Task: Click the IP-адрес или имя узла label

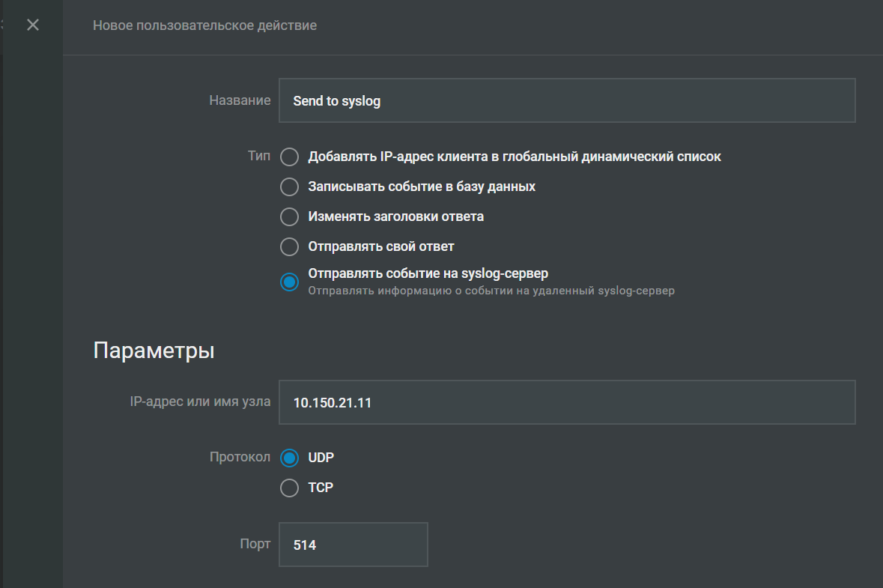Action: [x=200, y=401]
